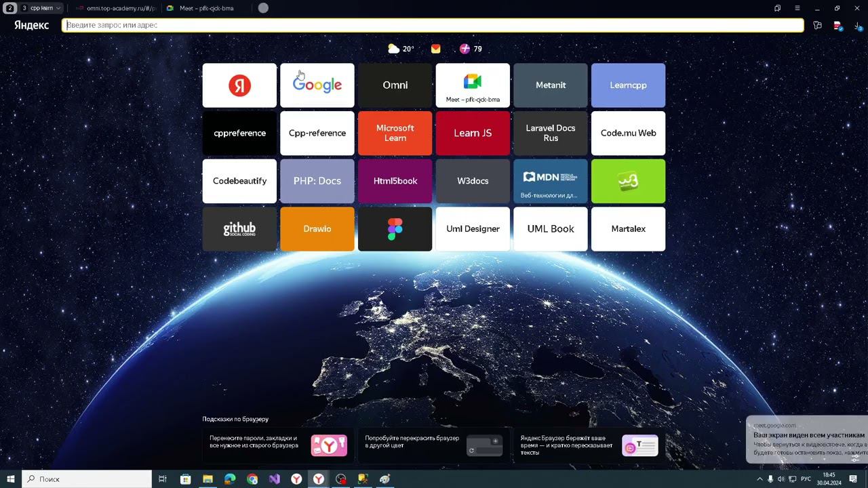Image resolution: width=868 pixels, height=488 pixels.
Task: Click the round gray new tab button
Action: 263,8
